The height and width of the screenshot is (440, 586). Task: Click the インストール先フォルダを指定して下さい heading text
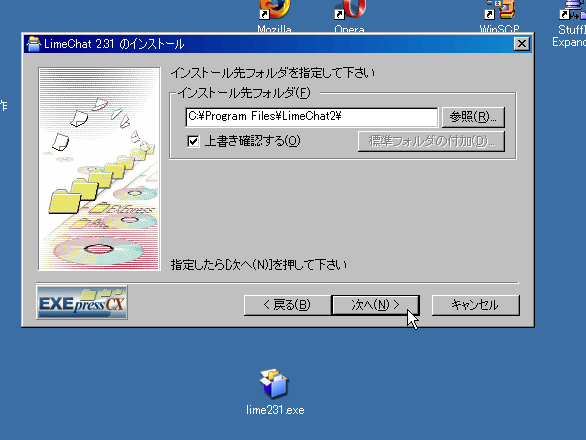point(273,73)
